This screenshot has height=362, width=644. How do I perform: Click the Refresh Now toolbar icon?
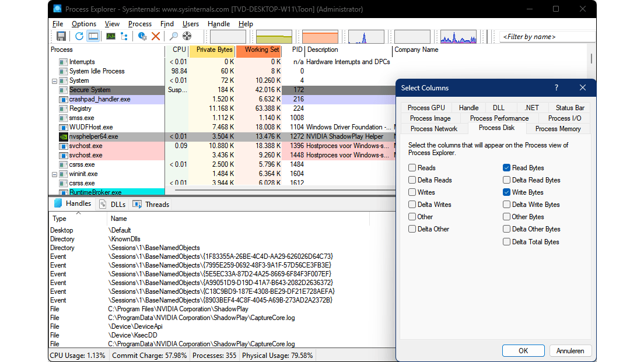point(79,36)
